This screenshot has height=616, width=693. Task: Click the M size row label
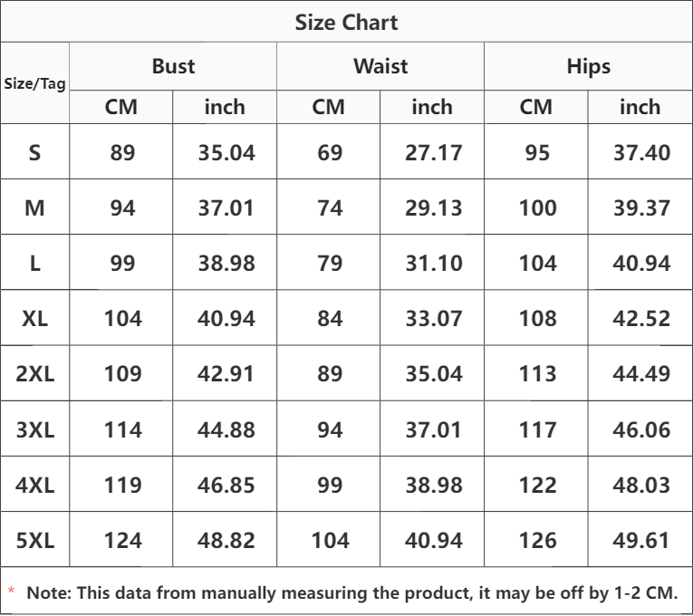[35, 208]
